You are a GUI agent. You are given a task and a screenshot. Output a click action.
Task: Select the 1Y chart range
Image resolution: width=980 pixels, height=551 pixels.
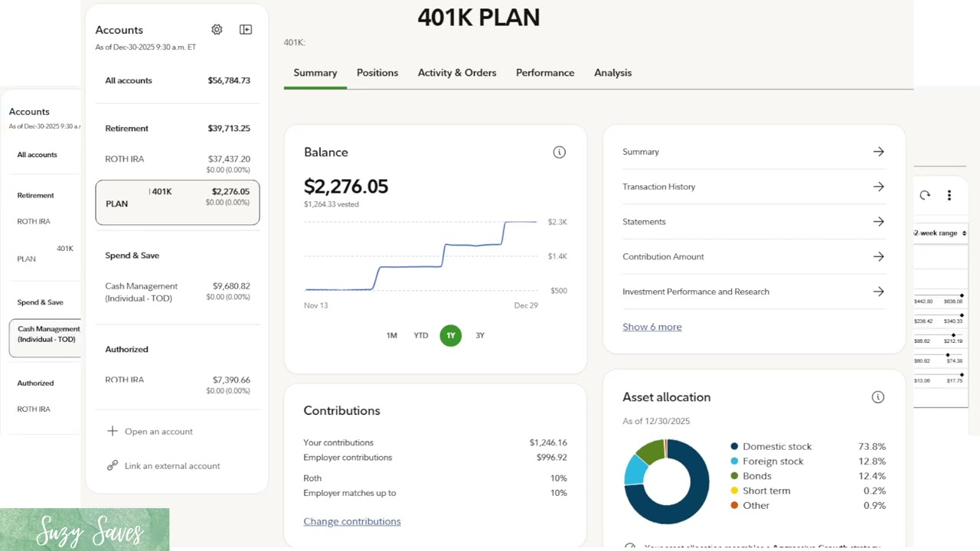tap(451, 335)
